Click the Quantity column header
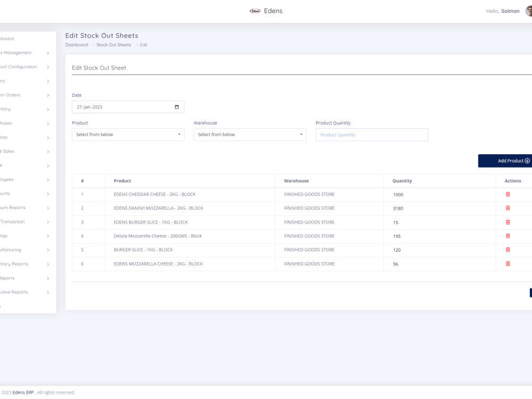This screenshot has width=532, height=399. click(x=402, y=181)
